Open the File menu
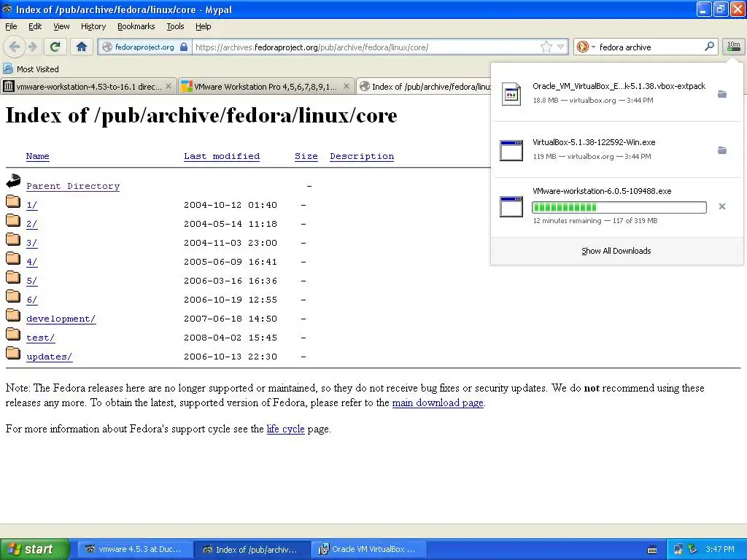 [x=11, y=27]
